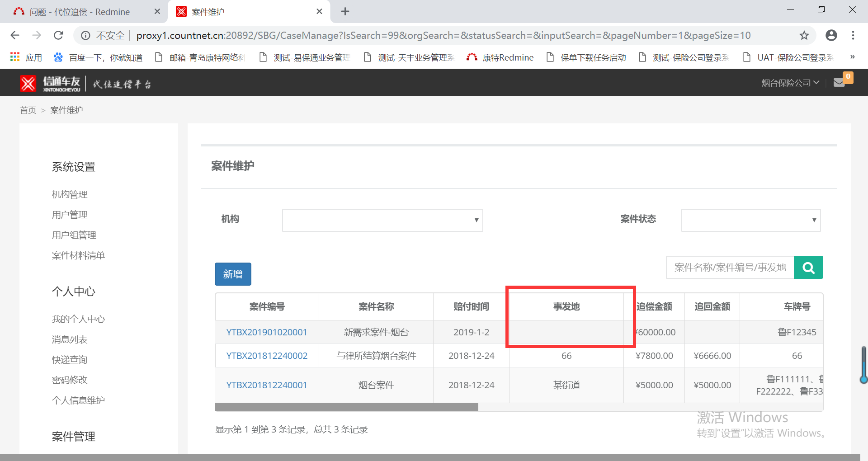868x461 pixels.
Task: Click the address bar URL
Action: [443, 35]
